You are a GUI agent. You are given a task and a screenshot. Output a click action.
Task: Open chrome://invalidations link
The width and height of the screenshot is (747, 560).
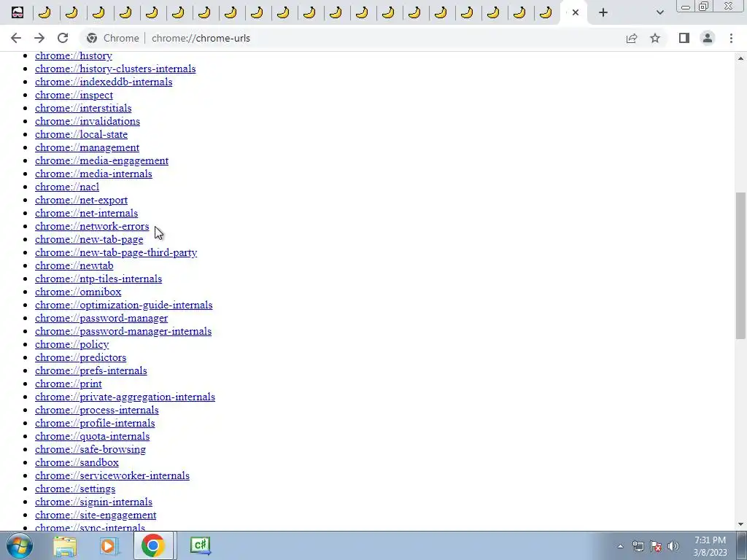(x=88, y=122)
